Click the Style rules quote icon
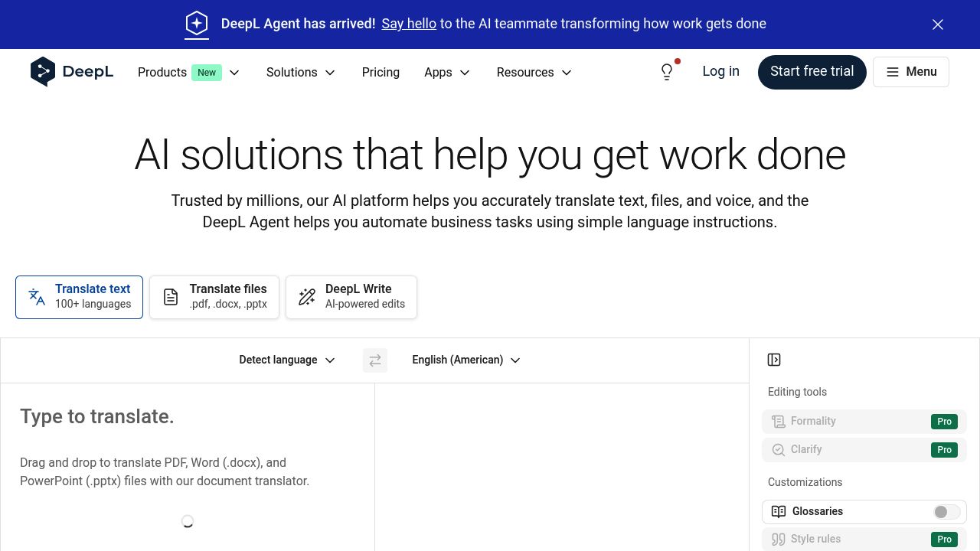 779,540
